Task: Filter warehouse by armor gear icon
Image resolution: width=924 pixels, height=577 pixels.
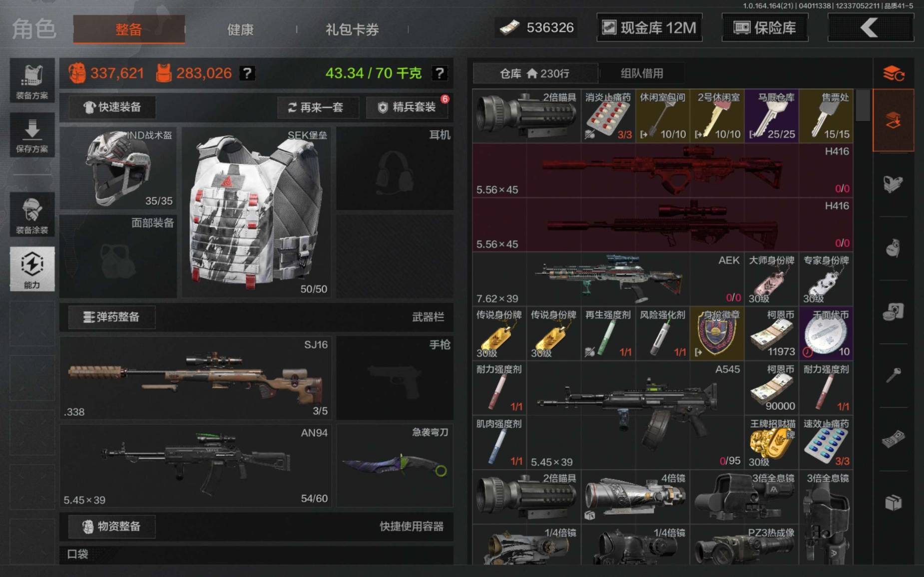Action: tap(894, 184)
